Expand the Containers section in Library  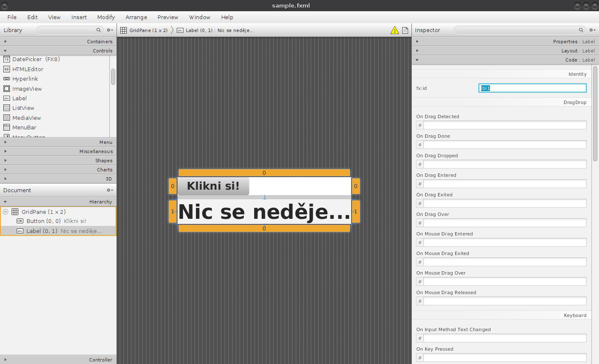pyautogui.click(x=5, y=41)
